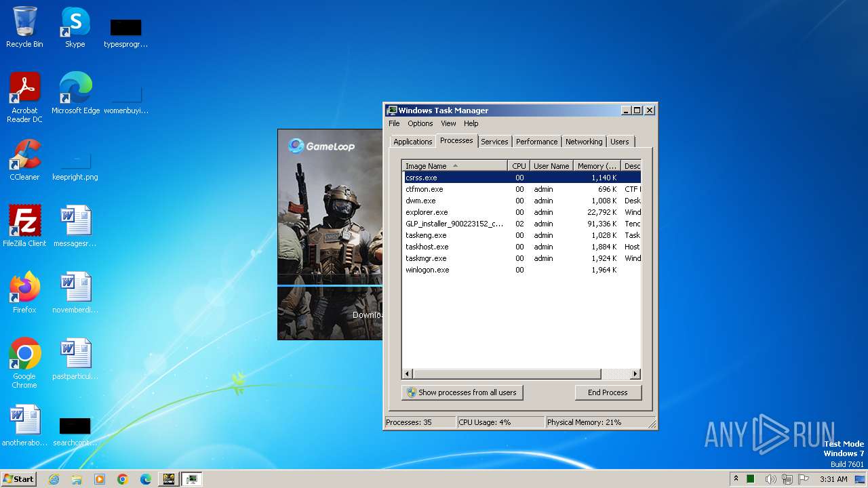Select the taskhost.exe process row
The width and height of the screenshot is (868, 488).
pyautogui.click(x=521, y=247)
